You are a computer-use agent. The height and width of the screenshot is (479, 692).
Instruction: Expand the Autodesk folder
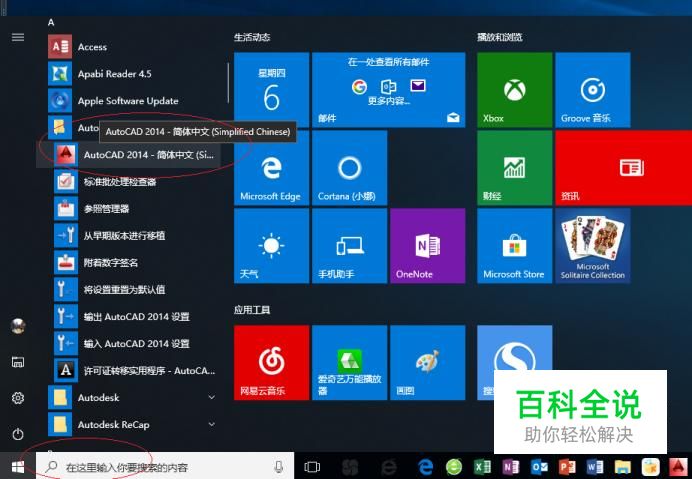click(x=132, y=397)
